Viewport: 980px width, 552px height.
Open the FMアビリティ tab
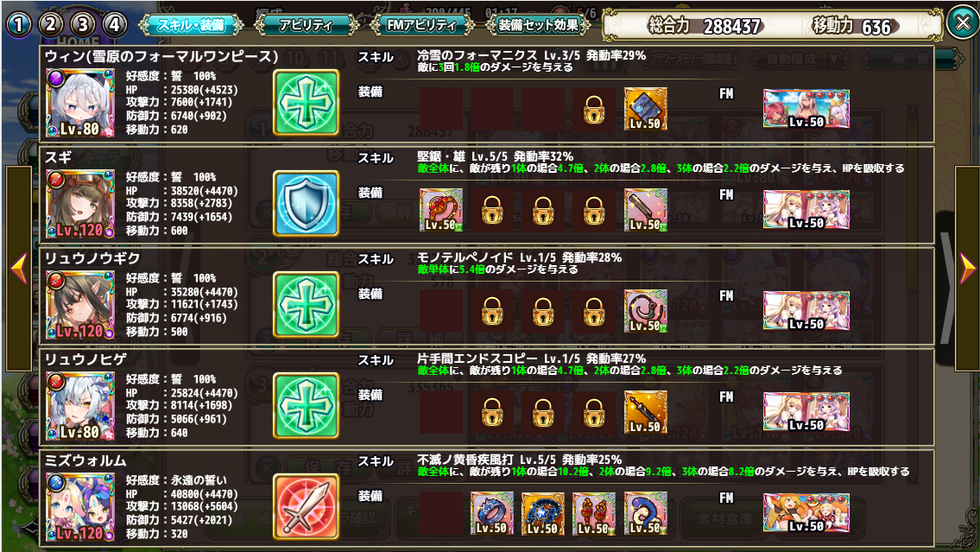coord(422,25)
